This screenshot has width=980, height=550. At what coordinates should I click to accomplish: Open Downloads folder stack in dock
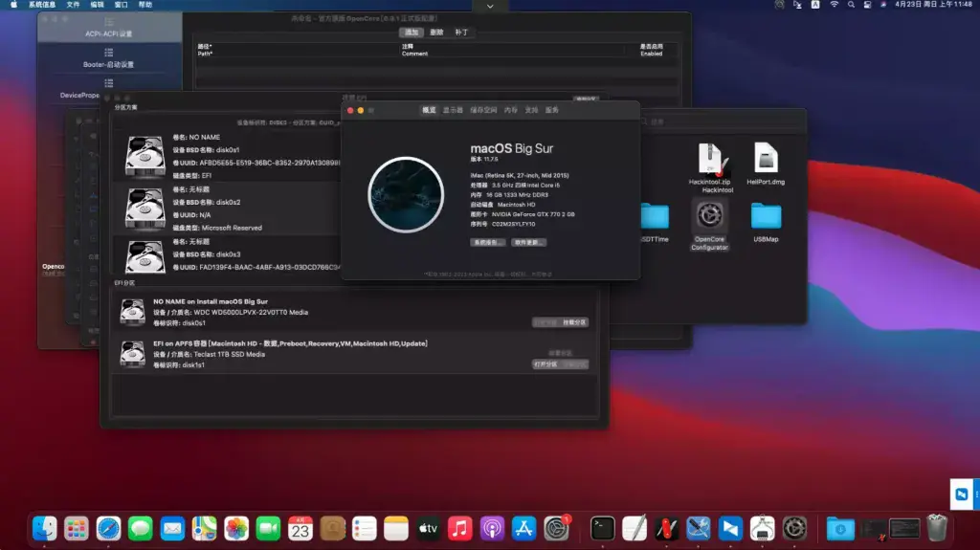840,529
